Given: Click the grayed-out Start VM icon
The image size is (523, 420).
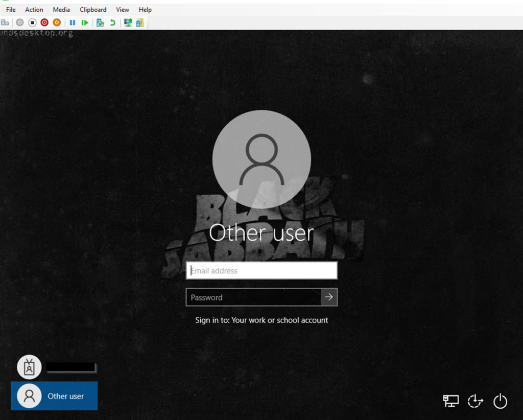Looking at the screenshot, I should click(20, 22).
